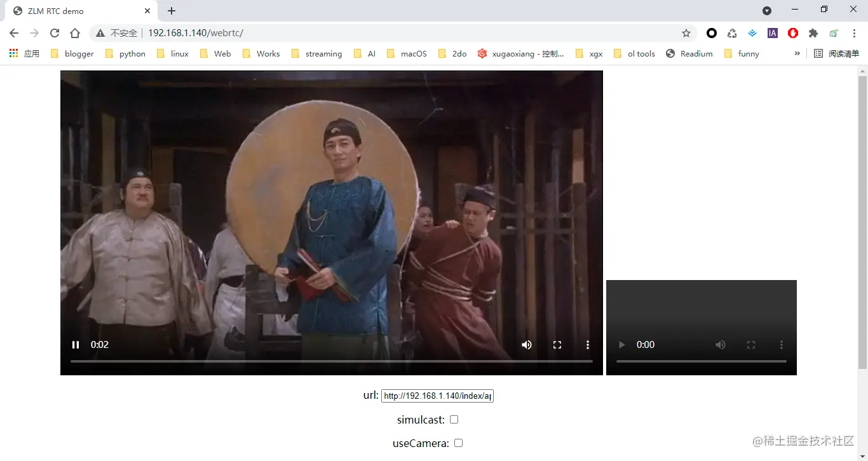Play the small secondary video
Viewport: 868px width, 461px height.
coord(621,345)
